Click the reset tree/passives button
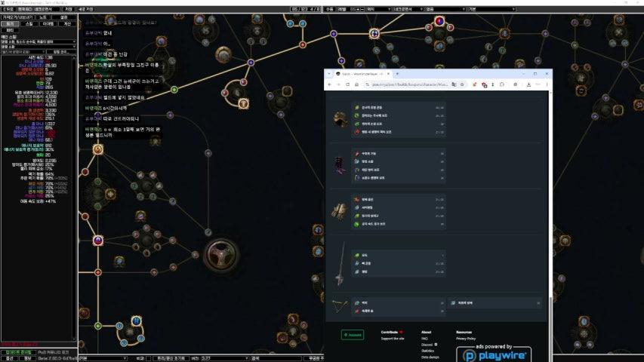The width and height of the screenshot is (644, 362). [171, 358]
